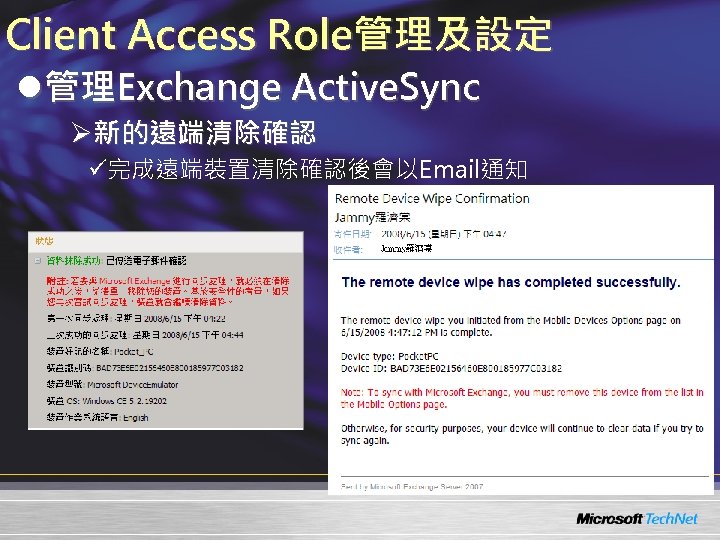Image resolution: width=720 pixels, height=540 pixels.
Task: Click the red 'Note: To sync with Microsoft Exchange' text
Action: (522, 398)
